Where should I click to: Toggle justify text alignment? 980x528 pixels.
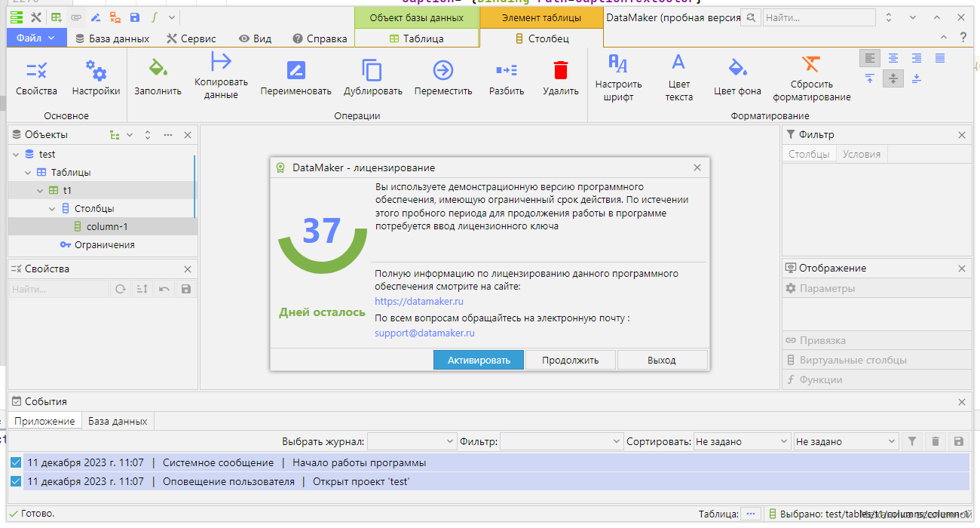(x=940, y=58)
